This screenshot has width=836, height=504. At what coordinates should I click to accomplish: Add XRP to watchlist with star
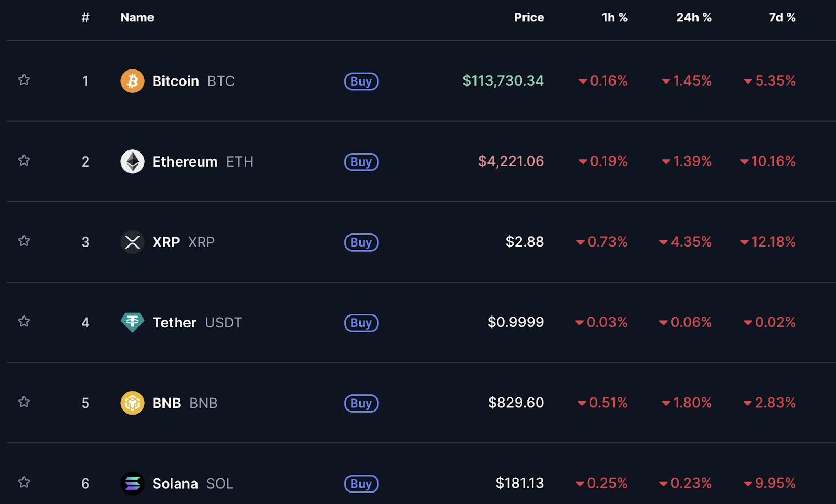(24, 241)
